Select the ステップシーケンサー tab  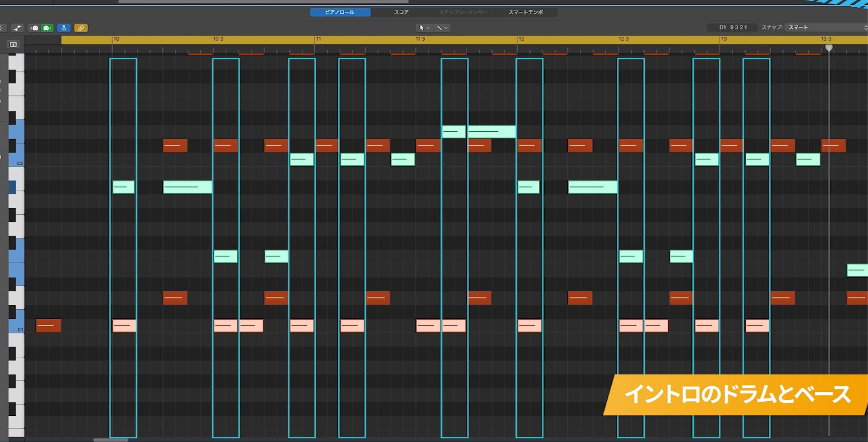pyautogui.click(x=463, y=12)
